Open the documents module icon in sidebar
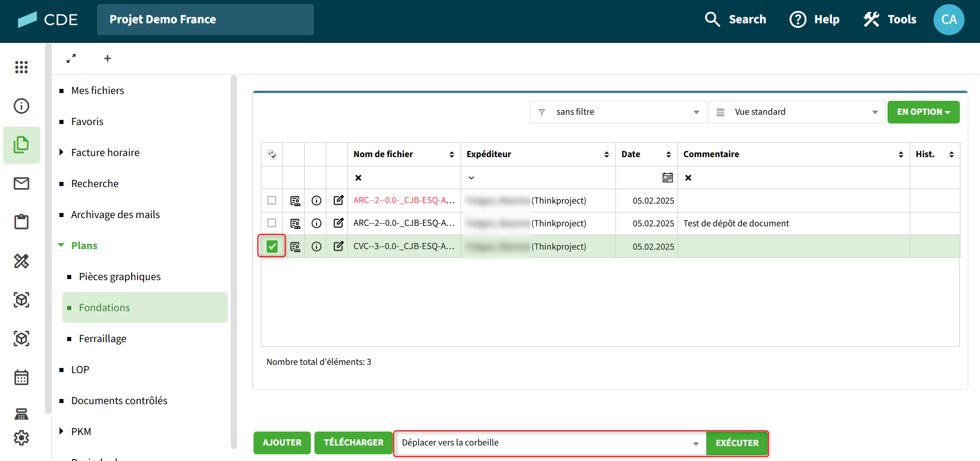980x461 pixels. pyautogui.click(x=21, y=145)
